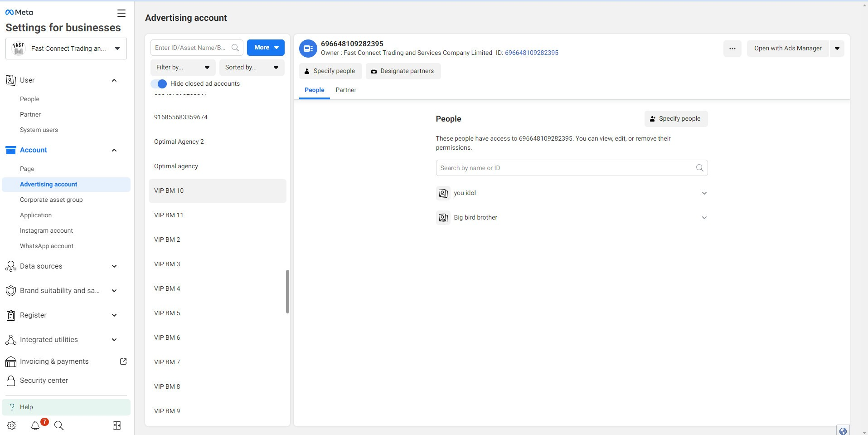Click the Account section icon

coord(11,150)
